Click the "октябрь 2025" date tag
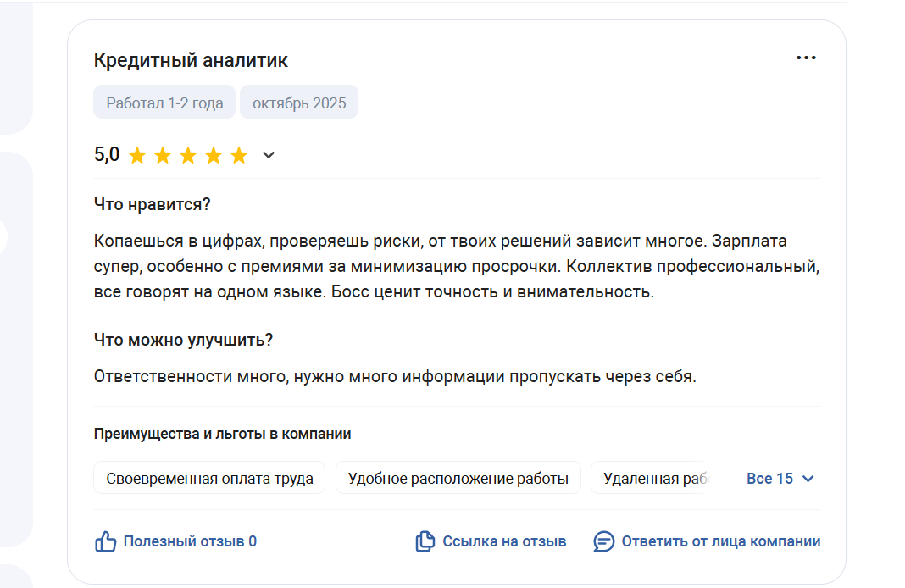The image size is (905, 588). [299, 103]
